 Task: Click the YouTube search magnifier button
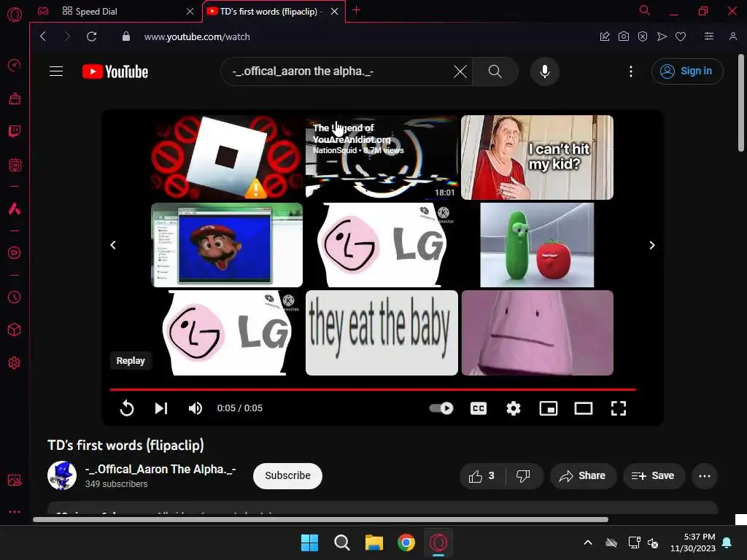495,71
